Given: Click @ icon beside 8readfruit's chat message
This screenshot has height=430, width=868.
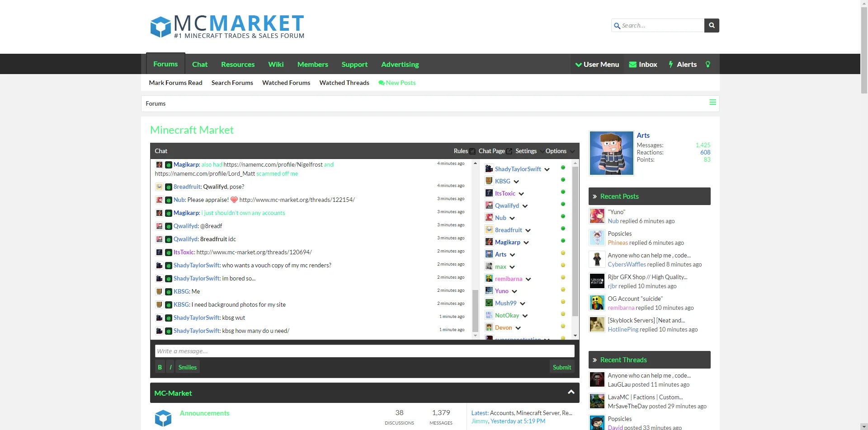Looking at the screenshot, I should pyautogui.click(x=169, y=187).
